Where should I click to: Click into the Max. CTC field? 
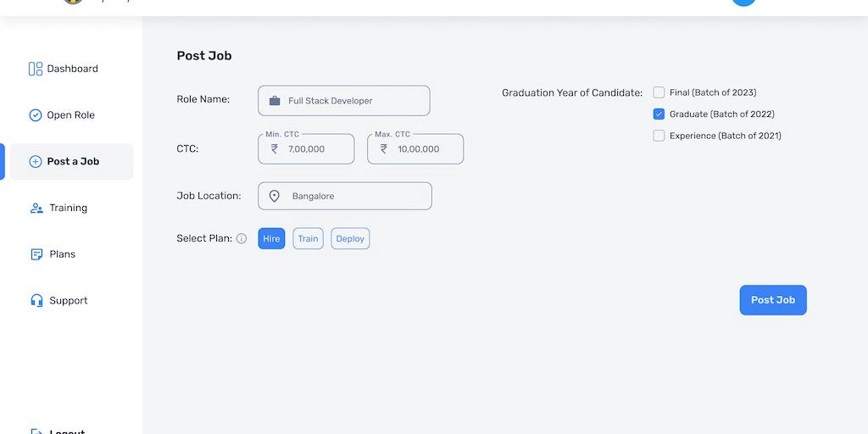click(424, 149)
